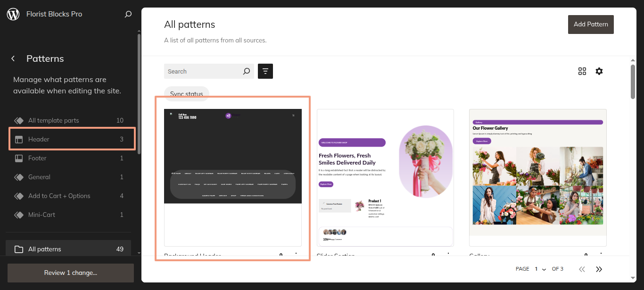Image resolution: width=644 pixels, height=290 pixels.
Task: Type in the pattern Search field
Action: click(x=203, y=71)
